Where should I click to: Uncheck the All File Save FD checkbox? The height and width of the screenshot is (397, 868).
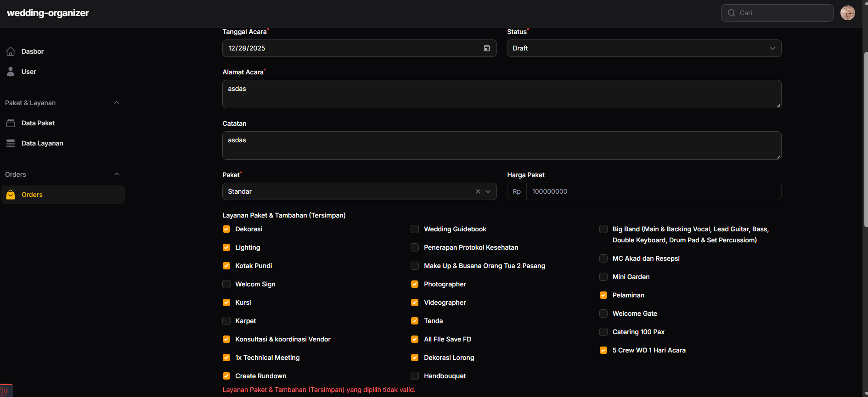(415, 339)
